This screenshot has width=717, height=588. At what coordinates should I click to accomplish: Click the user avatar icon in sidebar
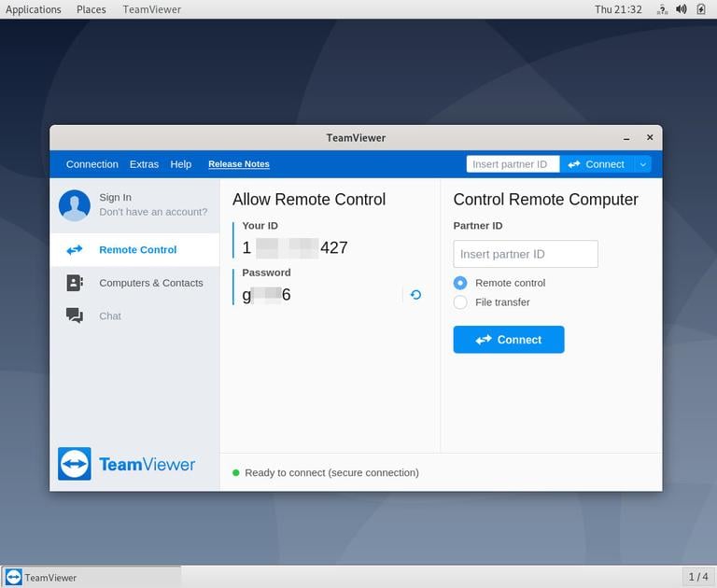75,205
